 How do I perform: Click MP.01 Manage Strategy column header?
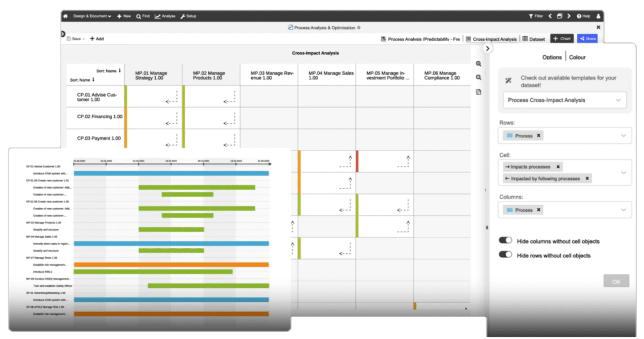pos(155,75)
